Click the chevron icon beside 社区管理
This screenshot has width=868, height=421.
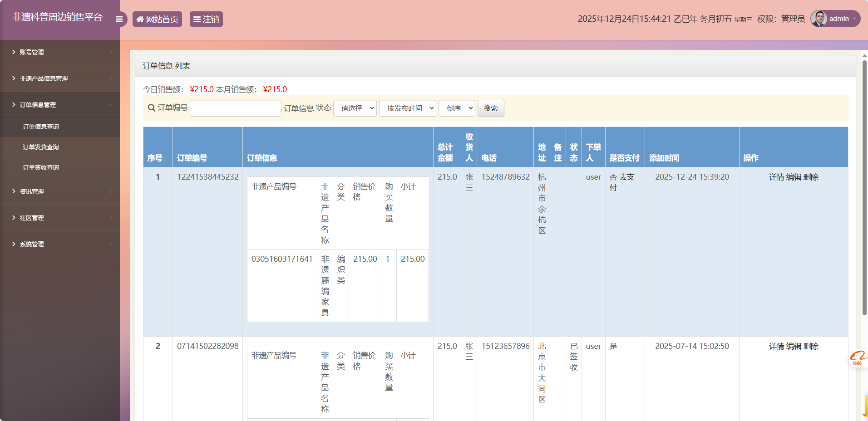point(13,217)
